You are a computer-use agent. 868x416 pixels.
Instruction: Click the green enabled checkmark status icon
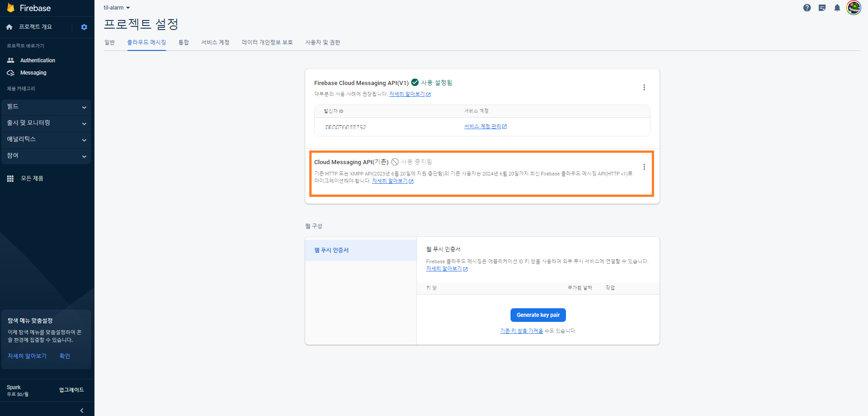click(x=415, y=82)
